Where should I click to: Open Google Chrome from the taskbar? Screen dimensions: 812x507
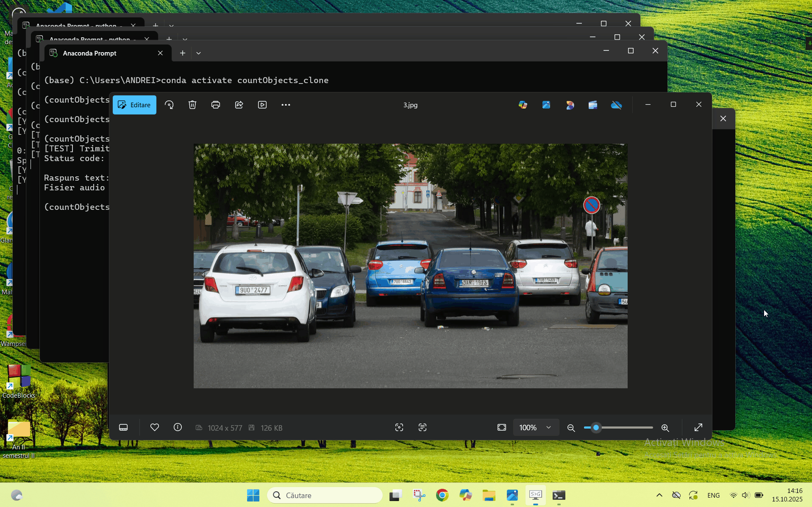click(x=442, y=495)
